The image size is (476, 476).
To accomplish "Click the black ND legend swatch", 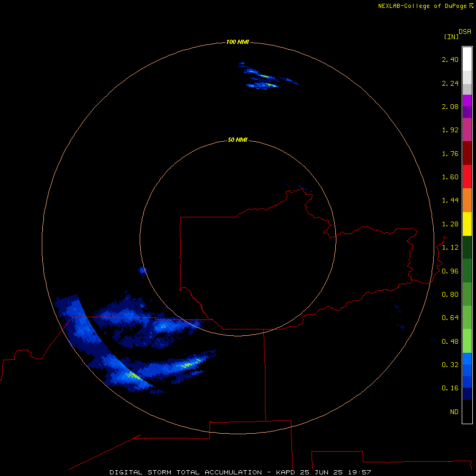I will [467, 411].
